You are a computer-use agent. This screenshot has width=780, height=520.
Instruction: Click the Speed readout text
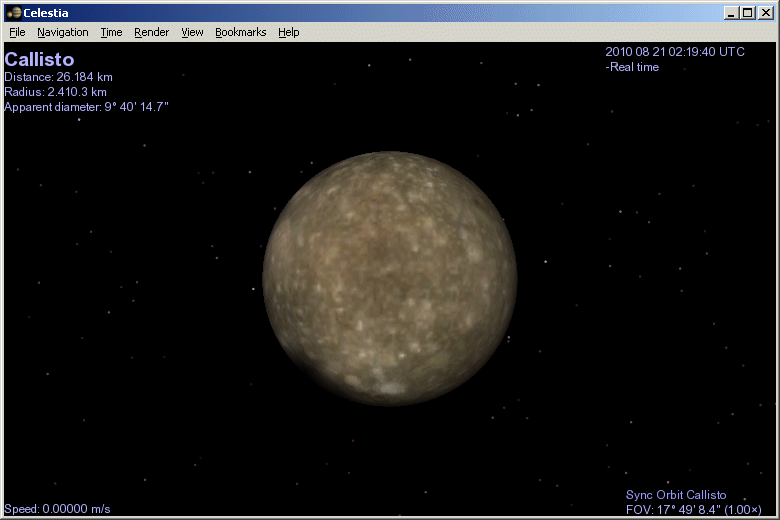(58, 509)
